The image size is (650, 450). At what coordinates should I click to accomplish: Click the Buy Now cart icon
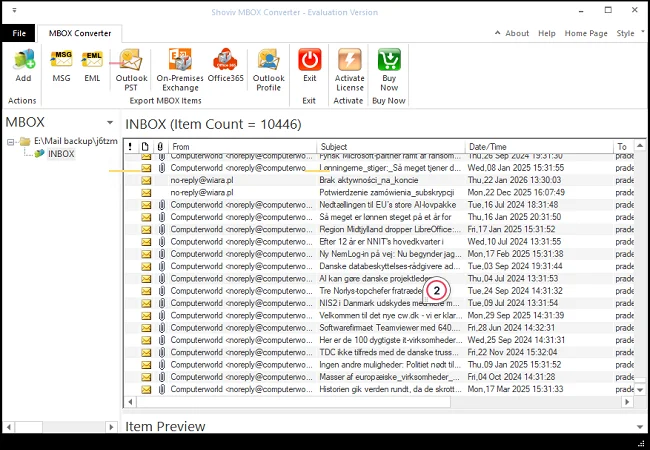389,60
